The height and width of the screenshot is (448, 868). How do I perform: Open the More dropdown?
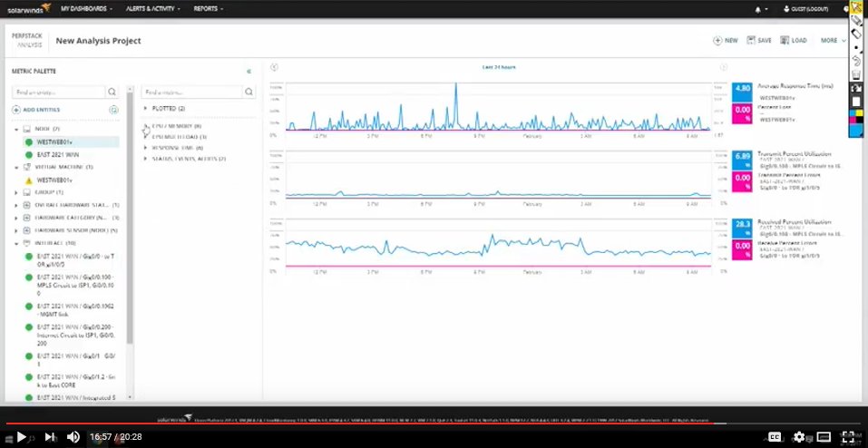coord(834,41)
